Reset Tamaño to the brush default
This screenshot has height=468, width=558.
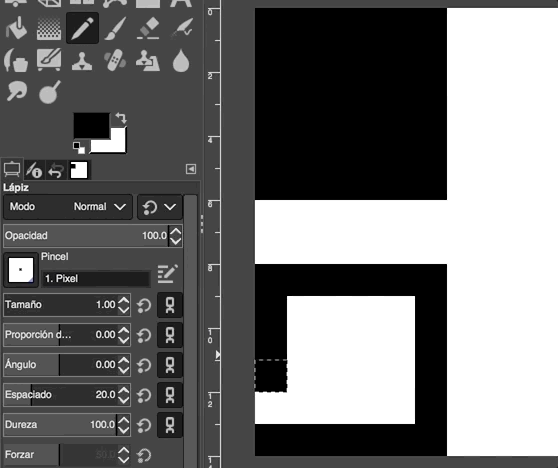point(144,305)
